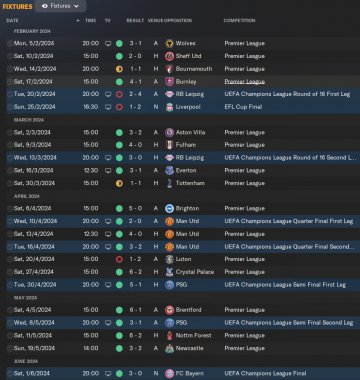Open the Fixtures view dropdown

(x=60, y=6)
